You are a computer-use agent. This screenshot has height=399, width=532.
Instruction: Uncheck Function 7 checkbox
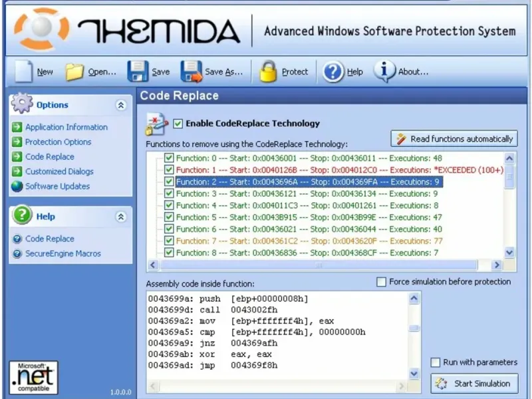(x=169, y=241)
